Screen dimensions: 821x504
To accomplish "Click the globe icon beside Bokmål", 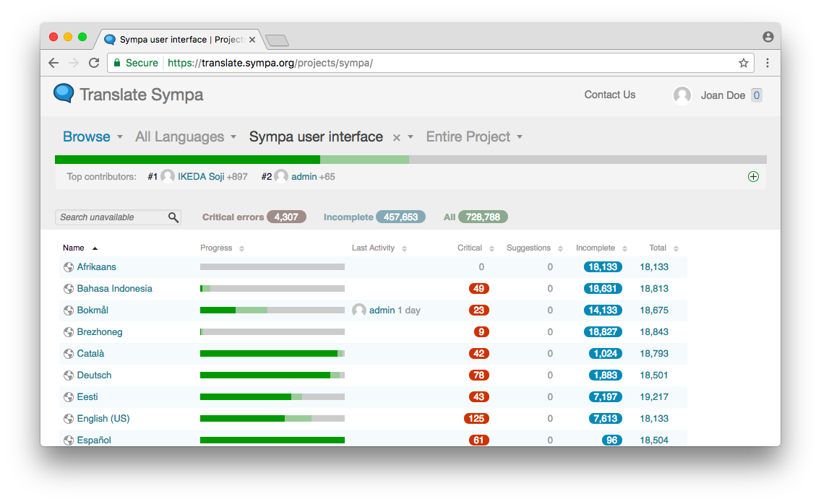I will click(68, 310).
